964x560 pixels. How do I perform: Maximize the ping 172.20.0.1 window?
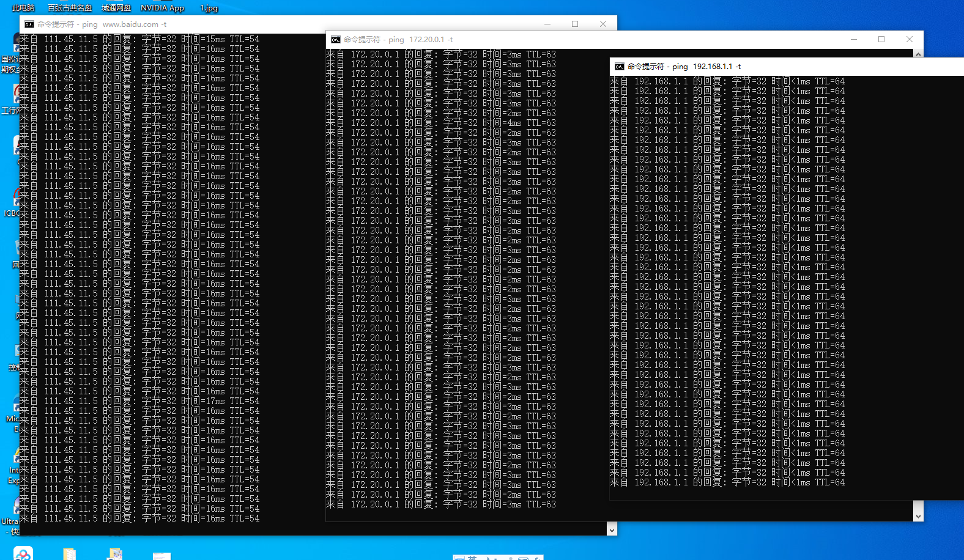pyautogui.click(x=881, y=39)
